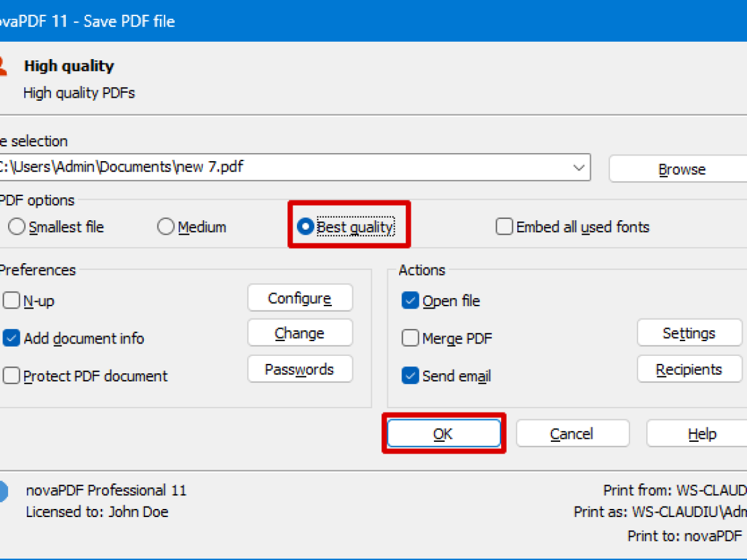Choose the Medium quality radio option
Screen dimensions: 747x560
pos(166,228)
